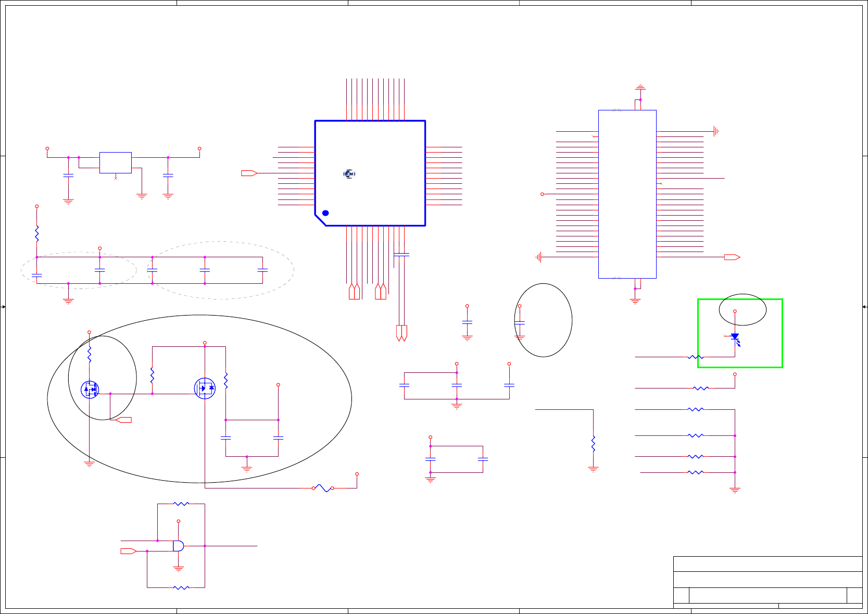Select the vertical resistor near the top-left power node

[37, 234]
